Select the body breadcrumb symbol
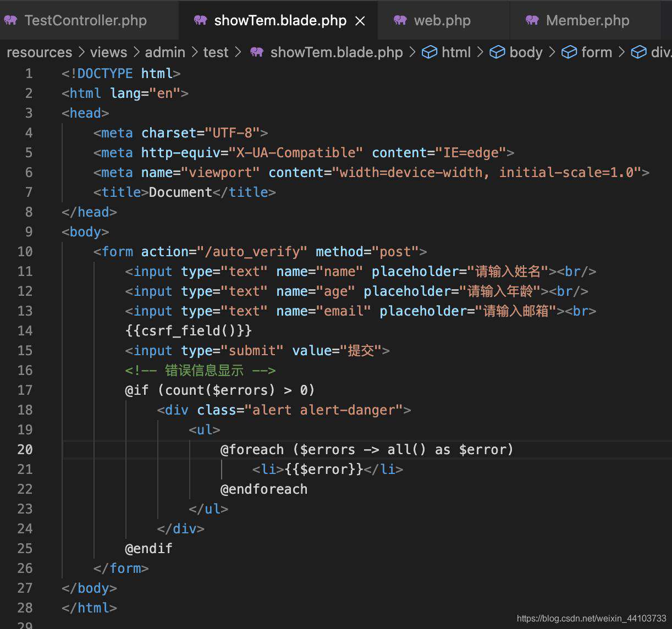Screen dimensions: 672x629 pyautogui.click(x=526, y=52)
